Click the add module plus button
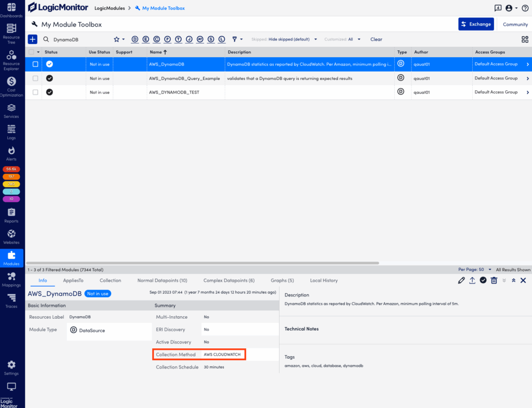Viewport: 532px width, 408px height. coord(33,39)
